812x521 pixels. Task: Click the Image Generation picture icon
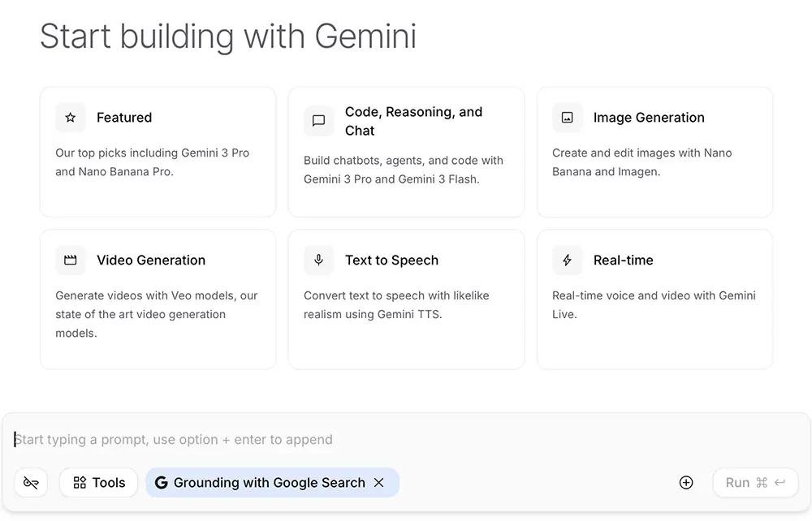point(567,117)
